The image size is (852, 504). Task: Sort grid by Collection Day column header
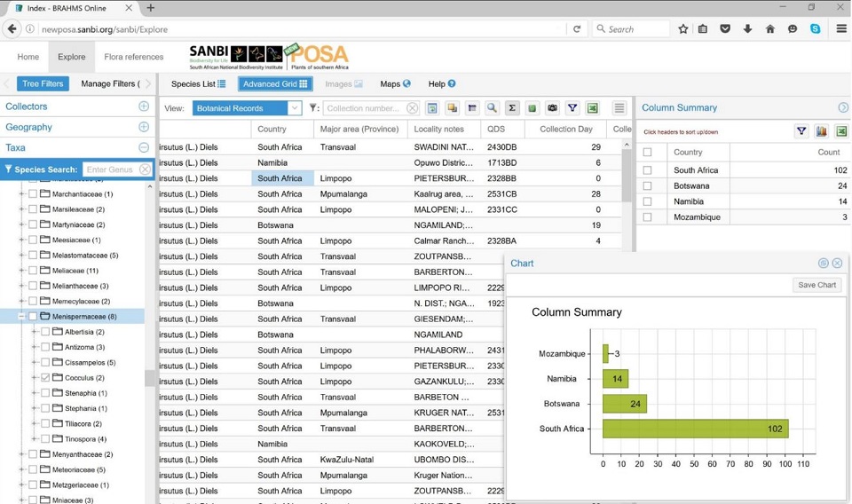[566, 129]
